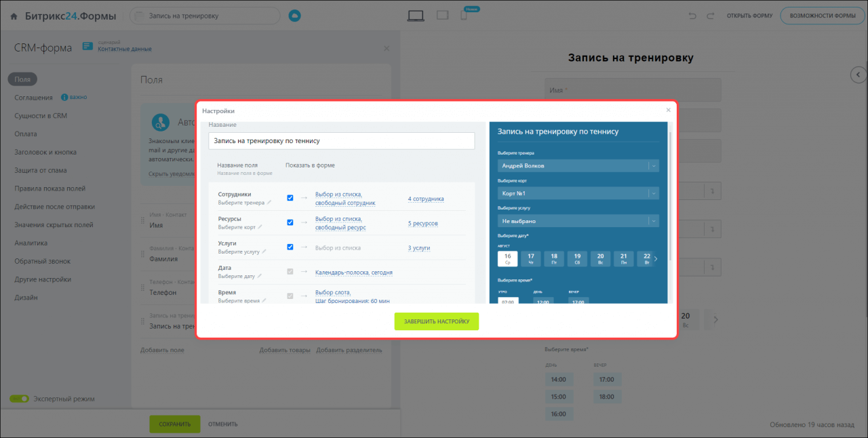868x438 pixels.
Task: Switch to desktop preview icon
Action: coord(416,16)
